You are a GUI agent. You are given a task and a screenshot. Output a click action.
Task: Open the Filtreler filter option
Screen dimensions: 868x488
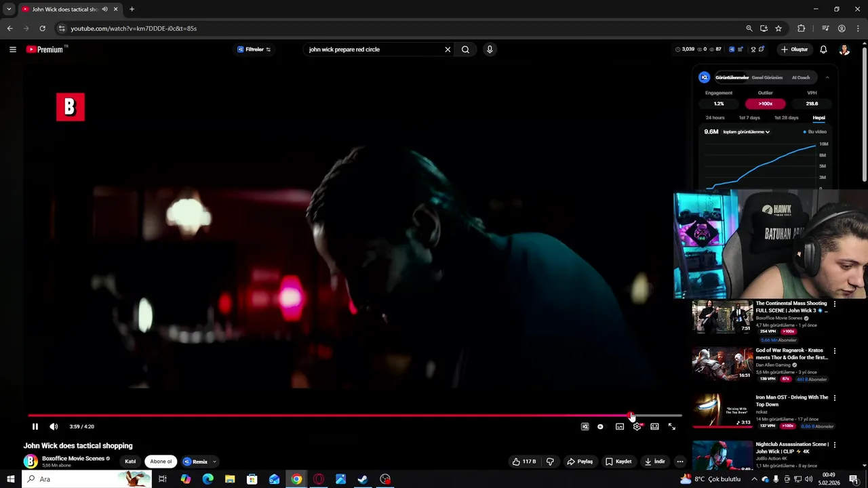[x=254, y=49]
